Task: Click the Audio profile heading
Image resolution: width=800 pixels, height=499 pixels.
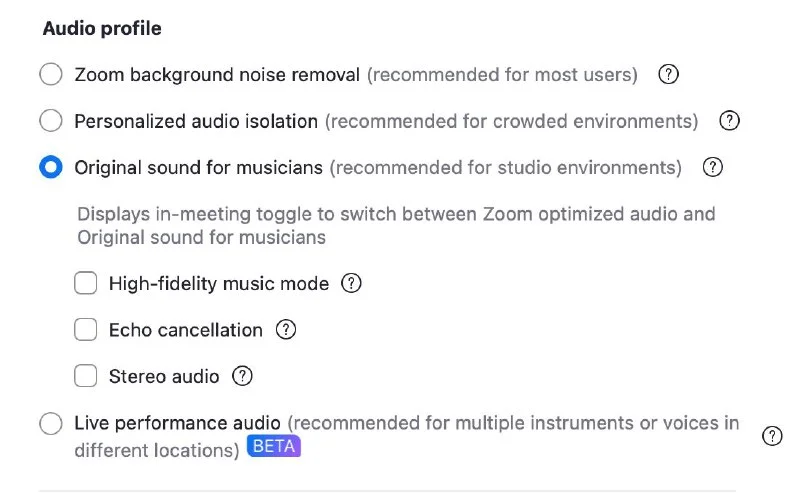Action: pyautogui.click(x=102, y=28)
